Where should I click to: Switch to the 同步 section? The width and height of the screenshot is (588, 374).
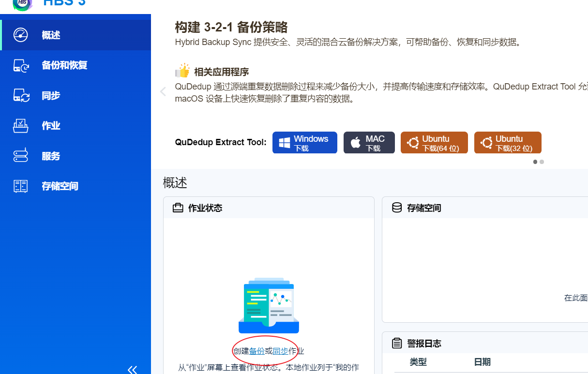(75, 95)
